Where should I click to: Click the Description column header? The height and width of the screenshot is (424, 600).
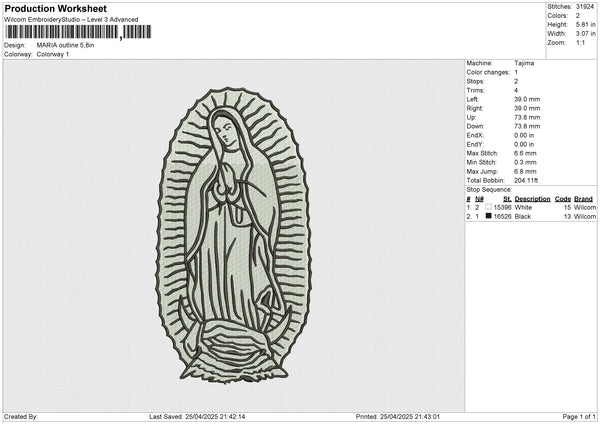point(532,198)
